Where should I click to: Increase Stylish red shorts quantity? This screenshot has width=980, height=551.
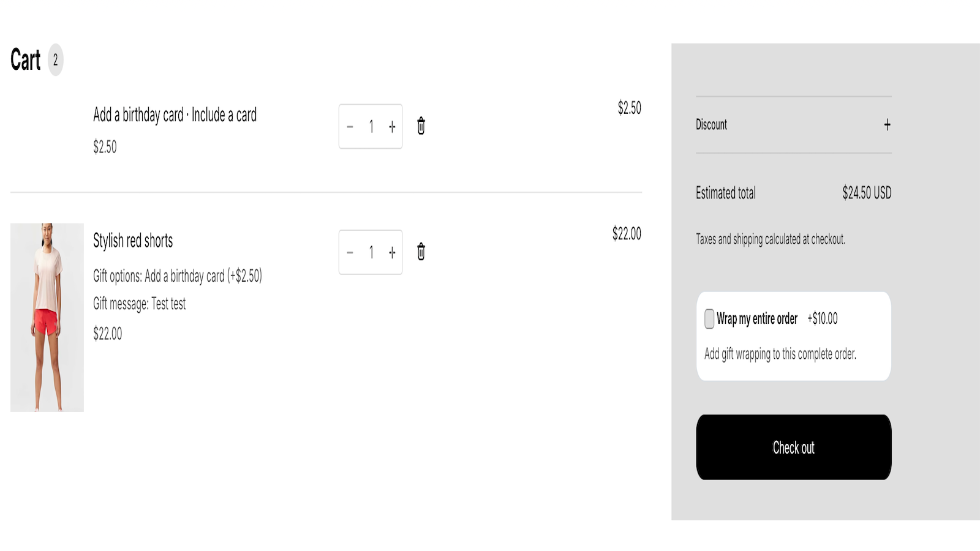pos(392,252)
